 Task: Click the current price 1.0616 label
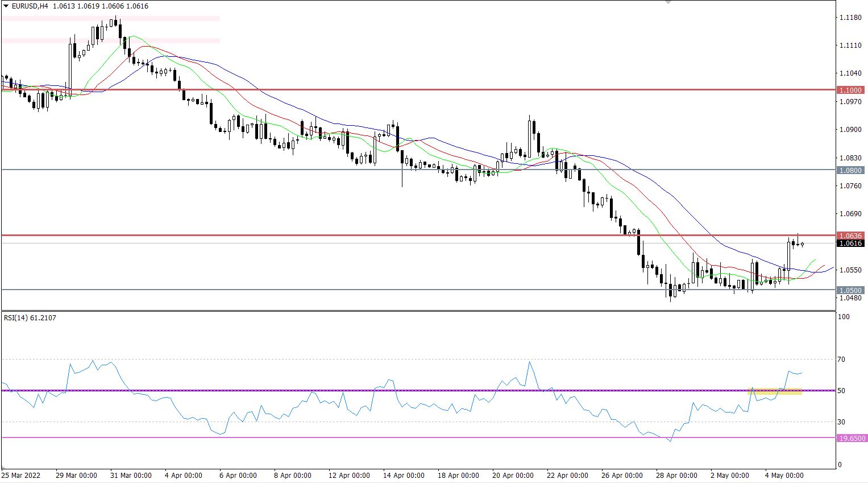click(x=851, y=243)
